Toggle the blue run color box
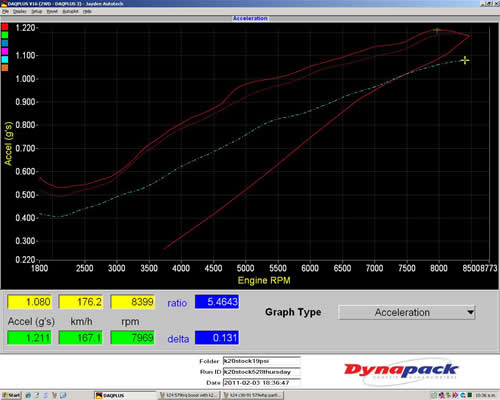Screen dimensions: 500x400 pos(5,43)
